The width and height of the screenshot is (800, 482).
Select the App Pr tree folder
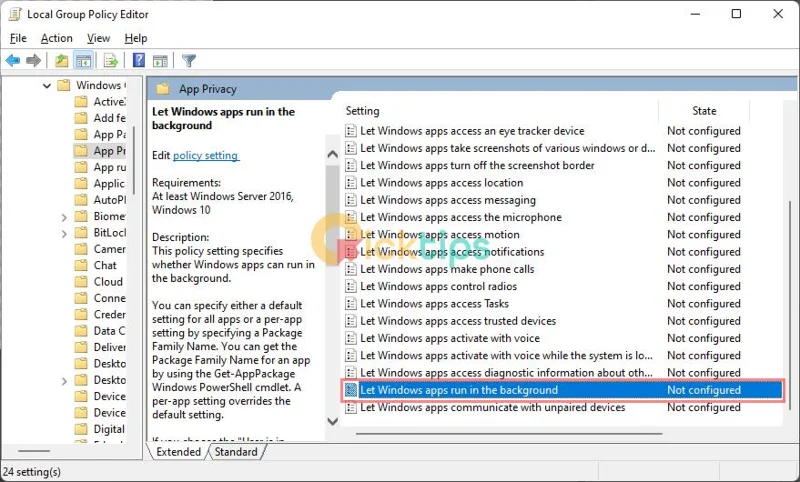(x=100, y=151)
